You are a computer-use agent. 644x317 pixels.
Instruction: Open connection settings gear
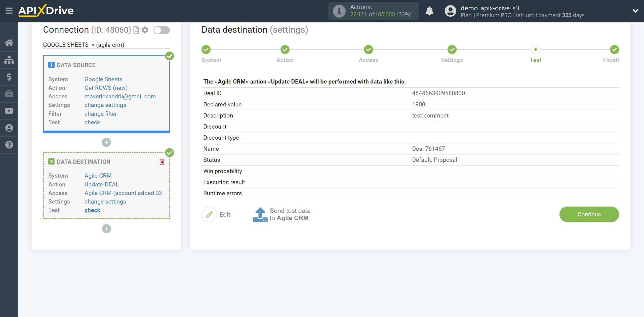tap(145, 30)
